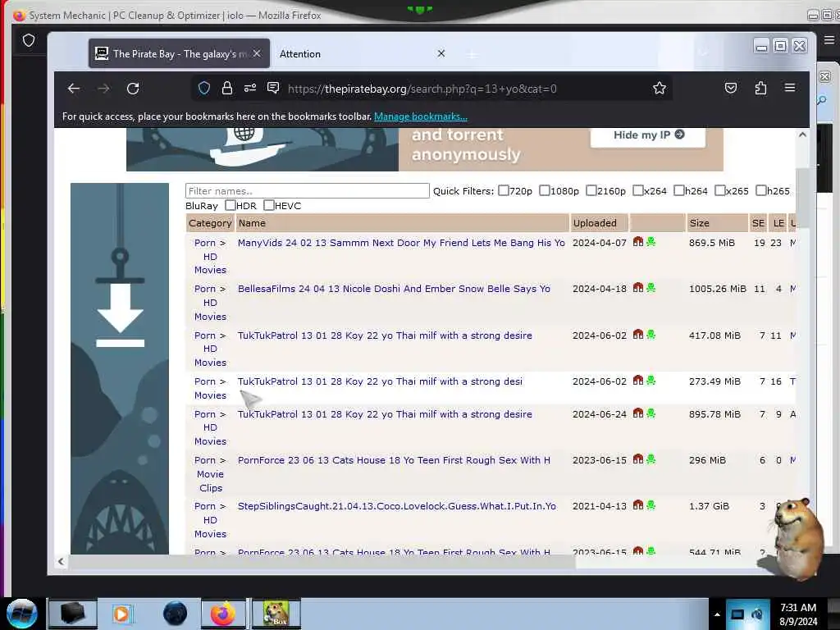Enable the h265 filter

(760, 190)
